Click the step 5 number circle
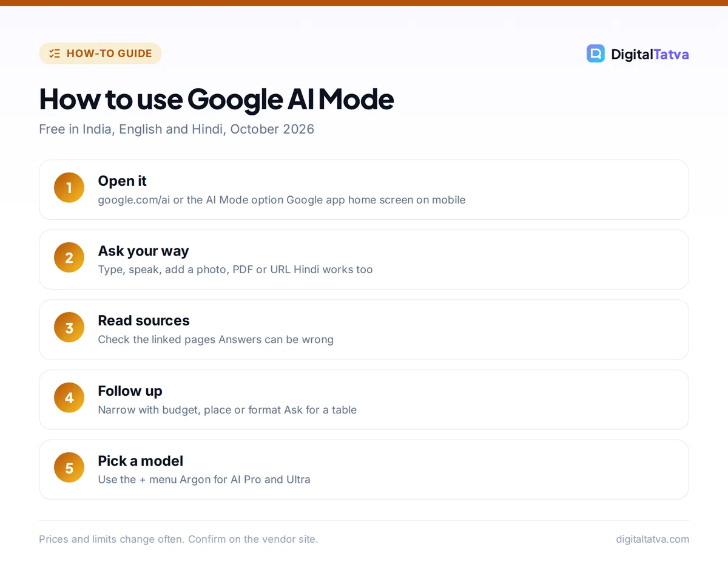 pyautogui.click(x=69, y=468)
